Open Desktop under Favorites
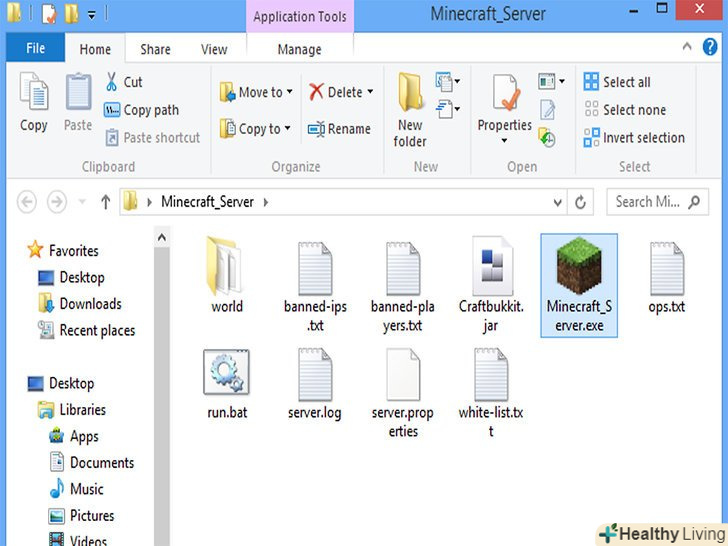The width and height of the screenshot is (728, 546). point(71,277)
